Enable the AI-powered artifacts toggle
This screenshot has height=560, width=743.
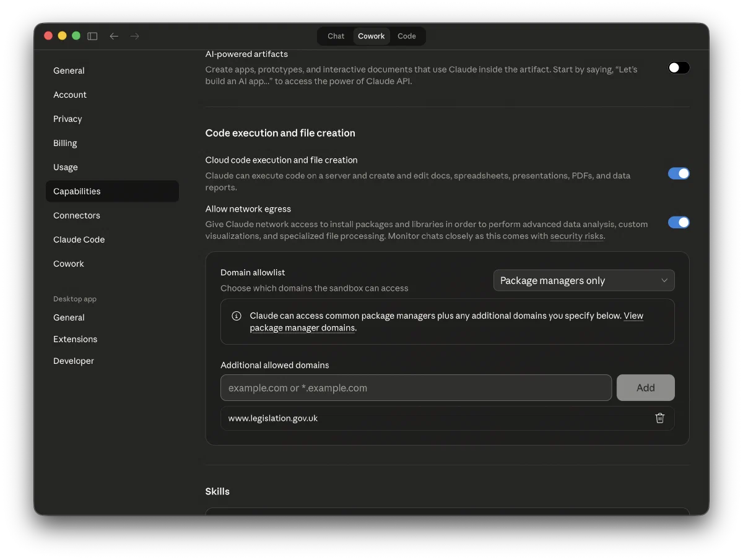678,68
